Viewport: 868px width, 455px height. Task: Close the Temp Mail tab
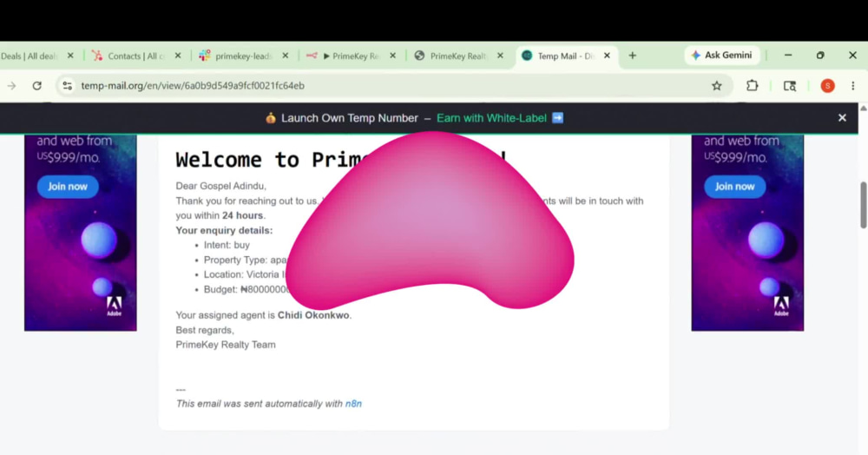(607, 56)
